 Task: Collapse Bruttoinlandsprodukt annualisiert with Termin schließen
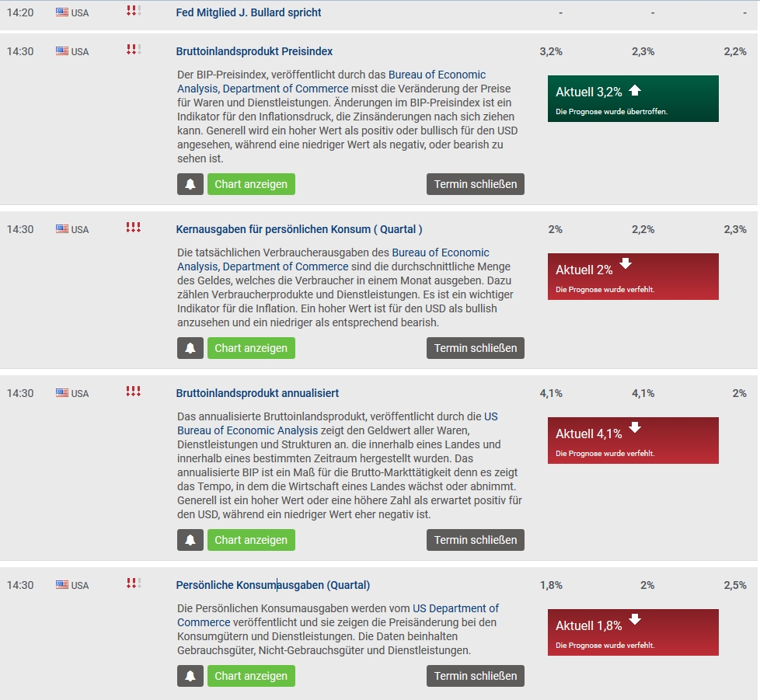pyautogui.click(x=475, y=540)
